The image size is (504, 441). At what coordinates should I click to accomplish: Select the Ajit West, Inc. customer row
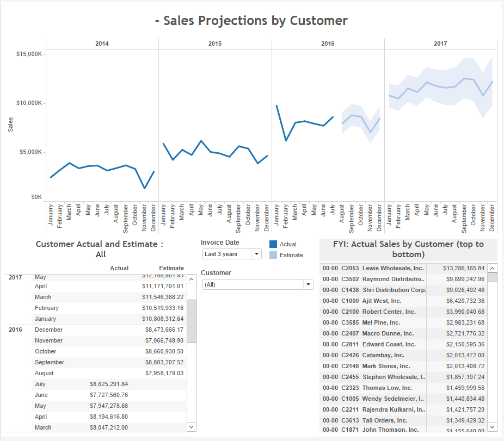coord(403,301)
